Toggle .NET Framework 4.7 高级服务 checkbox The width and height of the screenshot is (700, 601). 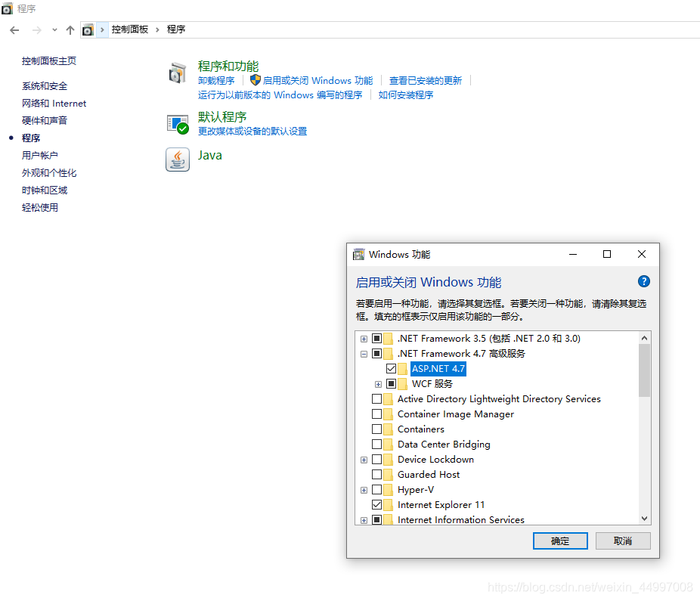(x=376, y=354)
